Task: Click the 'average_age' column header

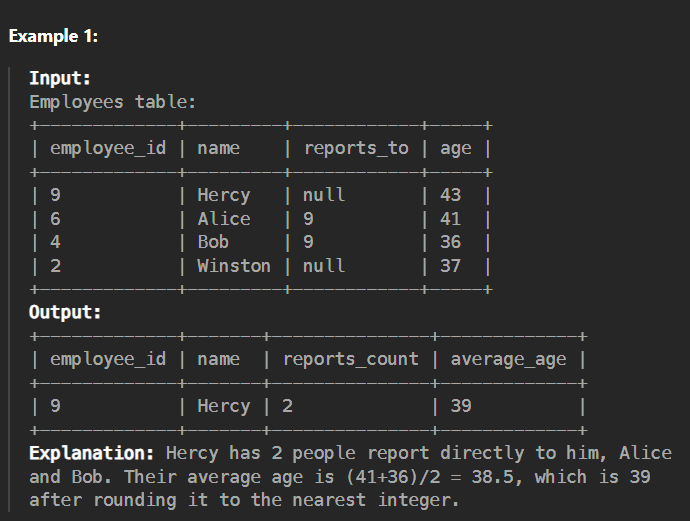Action: click(508, 360)
